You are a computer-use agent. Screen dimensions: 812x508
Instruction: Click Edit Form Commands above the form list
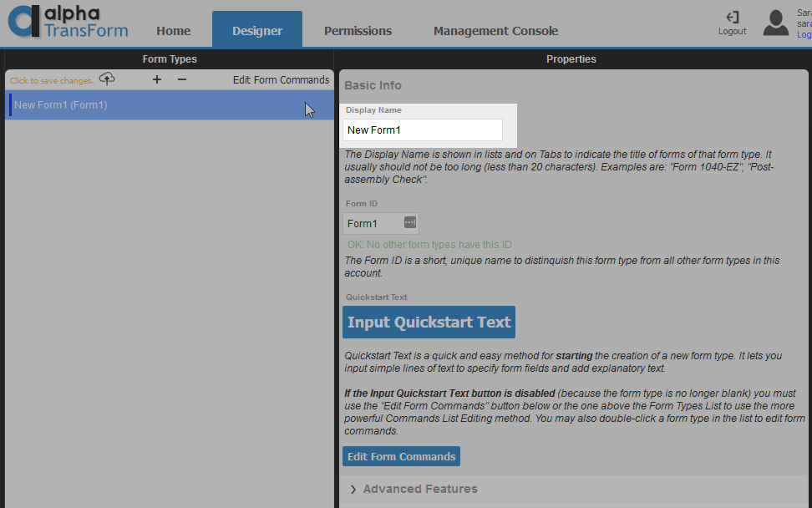(x=281, y=80)
